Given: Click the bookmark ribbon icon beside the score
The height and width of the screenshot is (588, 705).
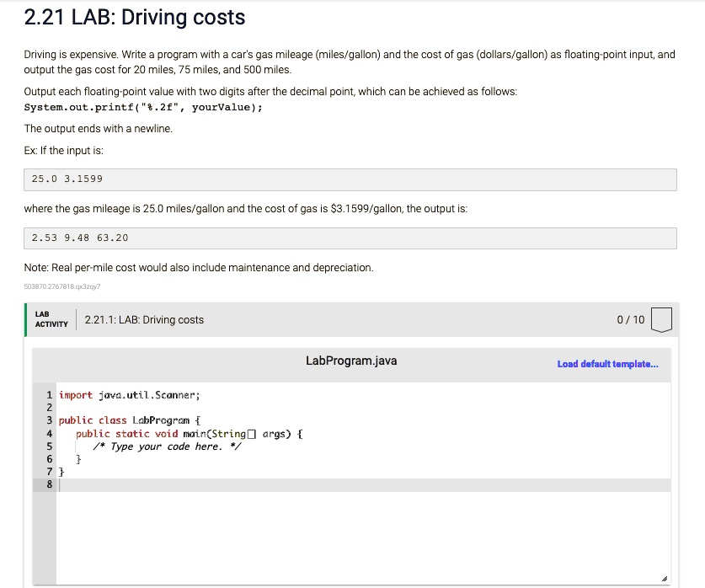Looking at the screenshot, I should click(x=662, y=319).
